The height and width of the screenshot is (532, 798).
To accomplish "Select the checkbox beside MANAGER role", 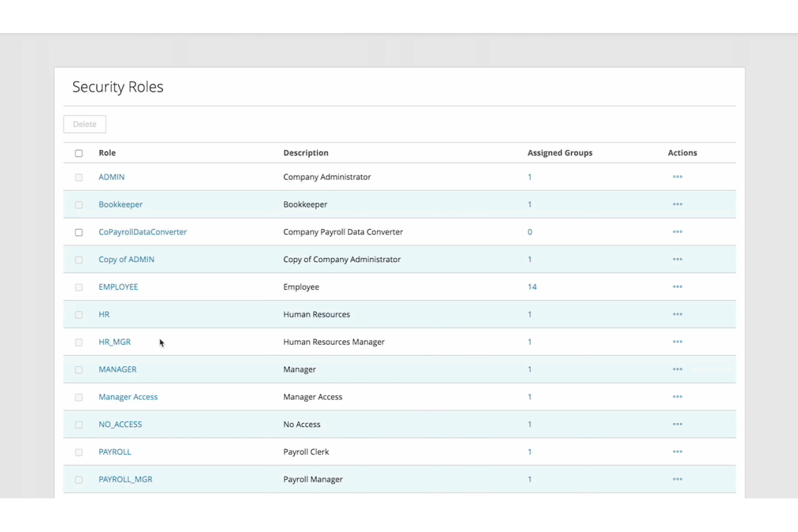I will click(79, 370).
